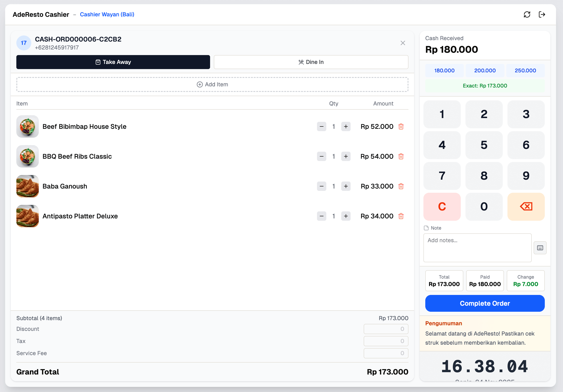Select Take Away order type
Viewport: 563px width, 392px height.
[113, 62]
